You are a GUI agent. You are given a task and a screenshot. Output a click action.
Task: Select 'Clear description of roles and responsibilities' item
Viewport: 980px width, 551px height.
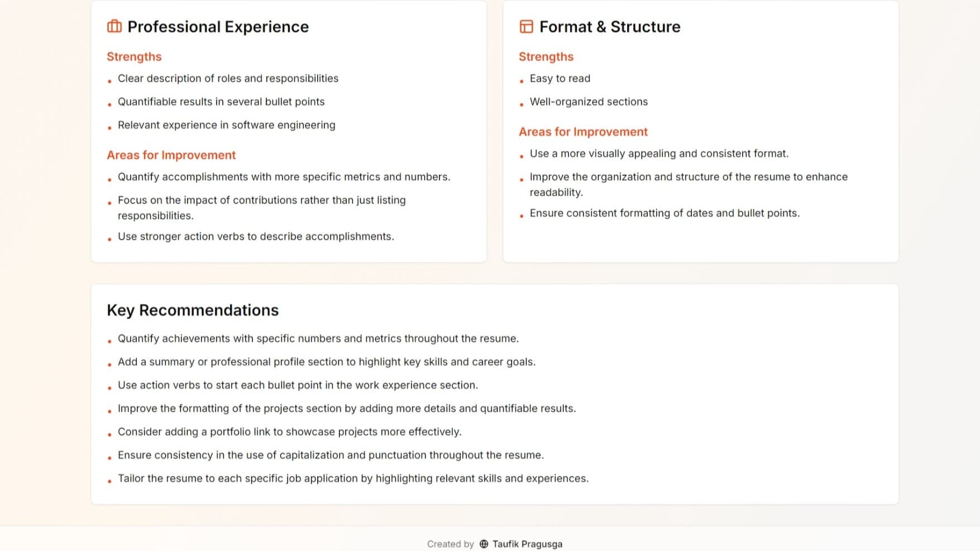point(228,78)
